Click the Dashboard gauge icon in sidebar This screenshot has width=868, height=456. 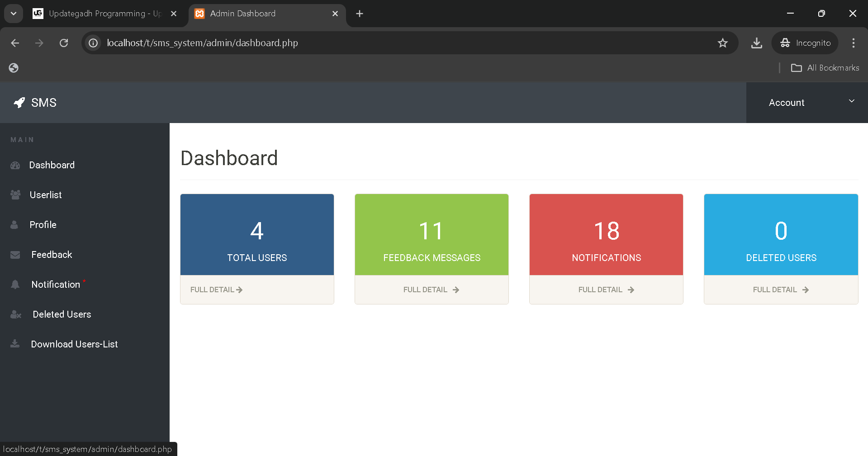(x=15, y=166)
